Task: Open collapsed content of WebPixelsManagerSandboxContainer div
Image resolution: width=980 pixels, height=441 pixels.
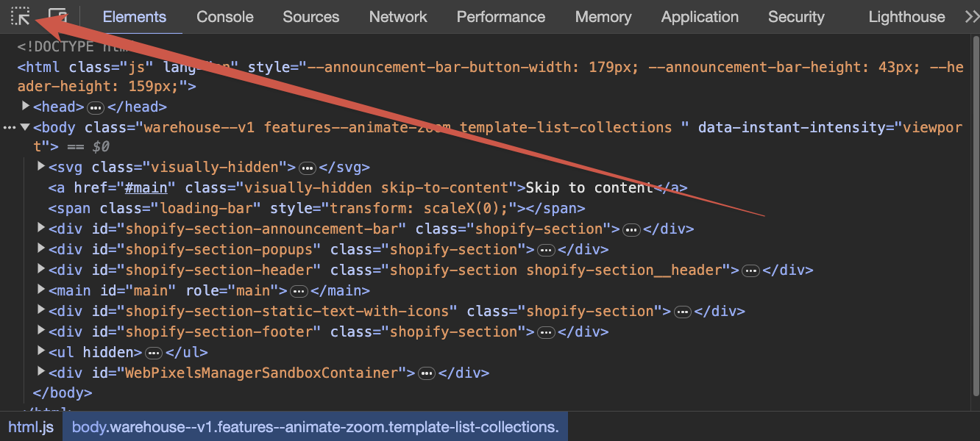Action: click(x=427, y=373)
